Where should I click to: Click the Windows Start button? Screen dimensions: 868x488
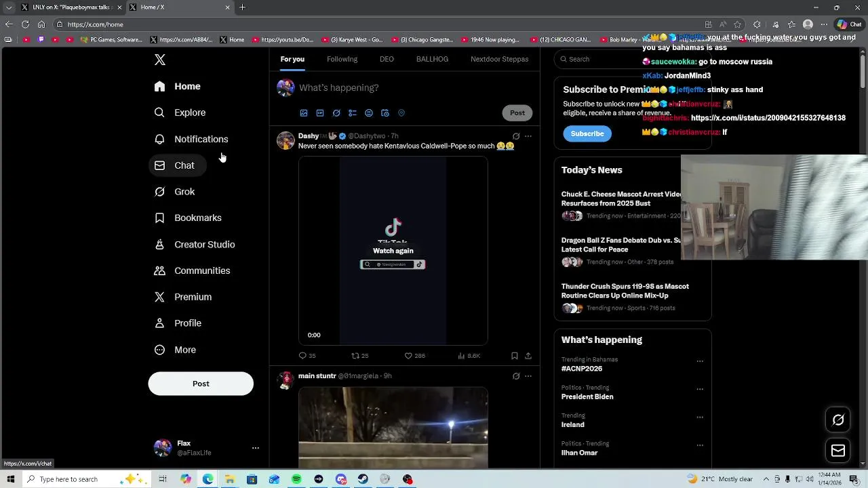point(10,479)
